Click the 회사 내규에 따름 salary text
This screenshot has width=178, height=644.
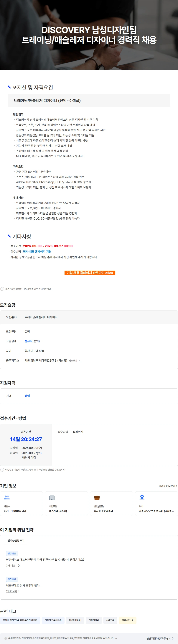point(34,351)
